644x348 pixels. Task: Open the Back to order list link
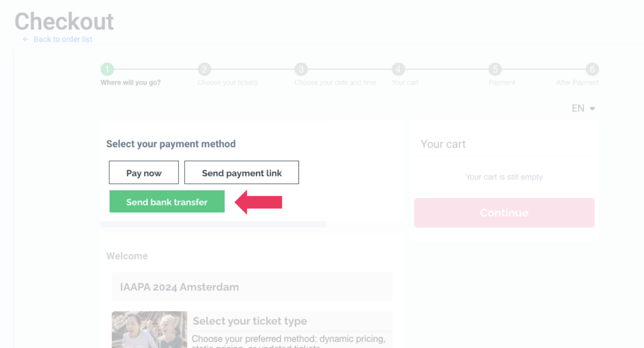[x=63, y=40]
